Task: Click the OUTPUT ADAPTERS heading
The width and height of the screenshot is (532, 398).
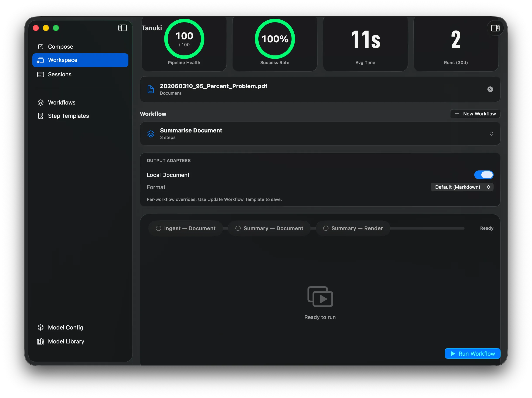Action: (x=169, y=160)
